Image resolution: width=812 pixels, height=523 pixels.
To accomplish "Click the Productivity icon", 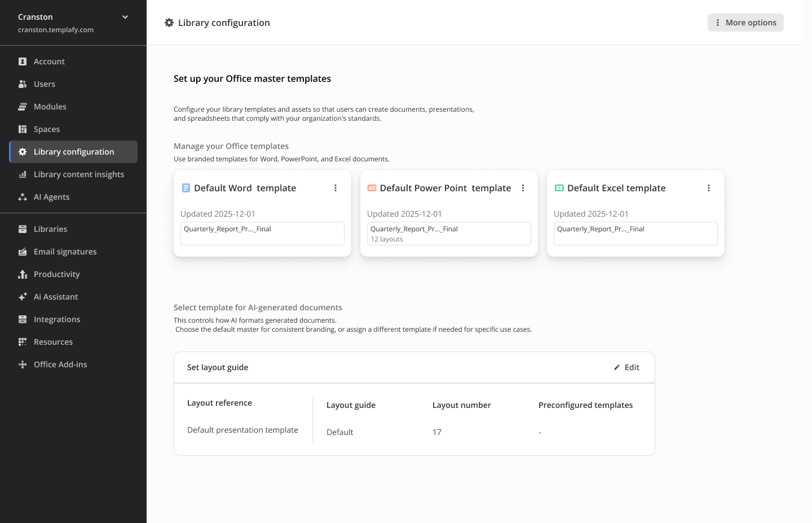I will coord(23,274).
